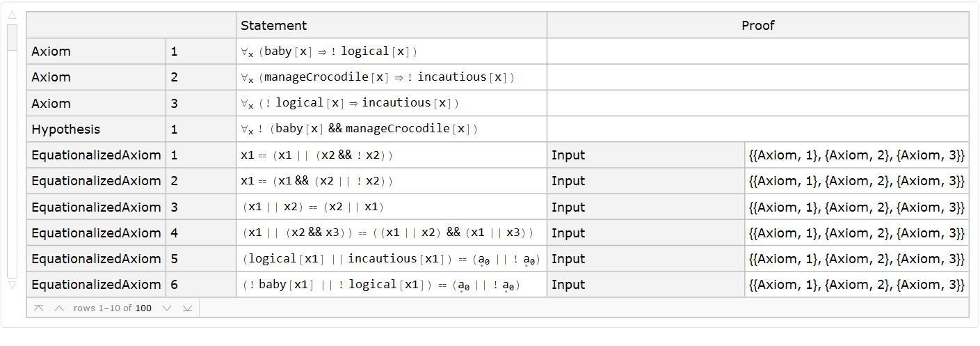
Task: Advance to the next page of rows
Action: point(166,308)
